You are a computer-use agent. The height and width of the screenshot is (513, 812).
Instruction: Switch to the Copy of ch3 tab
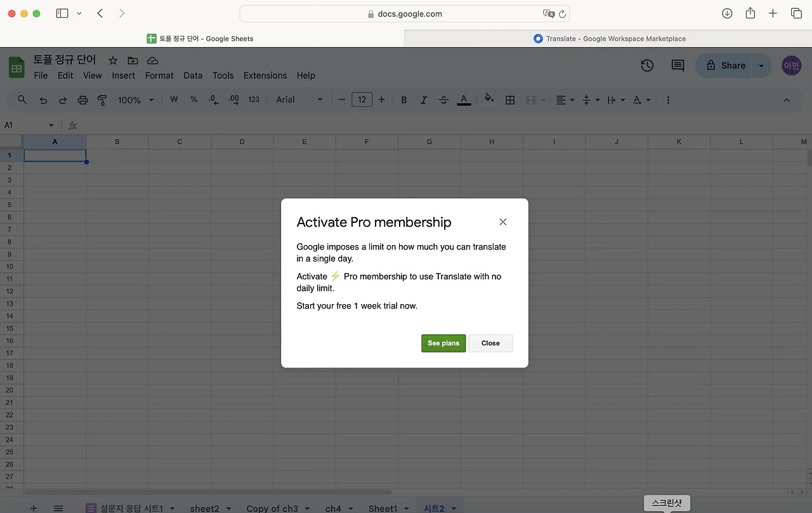[x=272, y=508]
